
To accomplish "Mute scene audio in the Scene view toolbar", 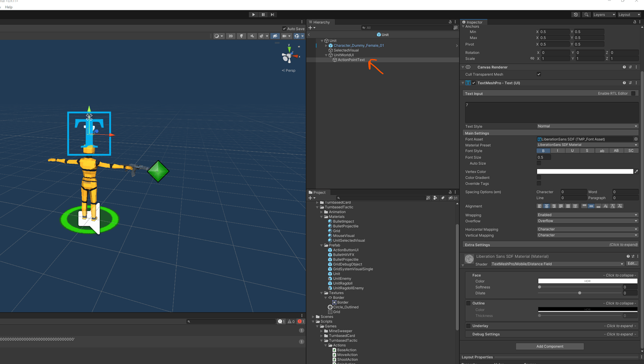I will coord(252,36).
